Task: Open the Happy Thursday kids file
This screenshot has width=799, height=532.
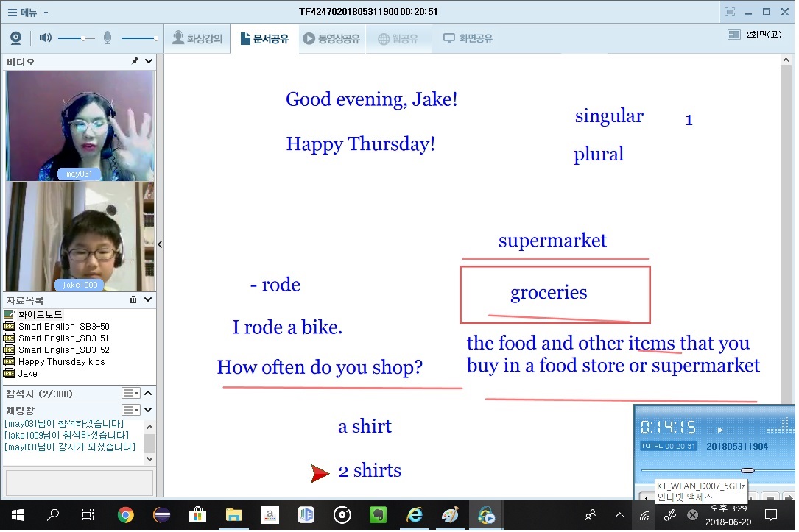Action: pyautogui.click(x=61, y=362)
